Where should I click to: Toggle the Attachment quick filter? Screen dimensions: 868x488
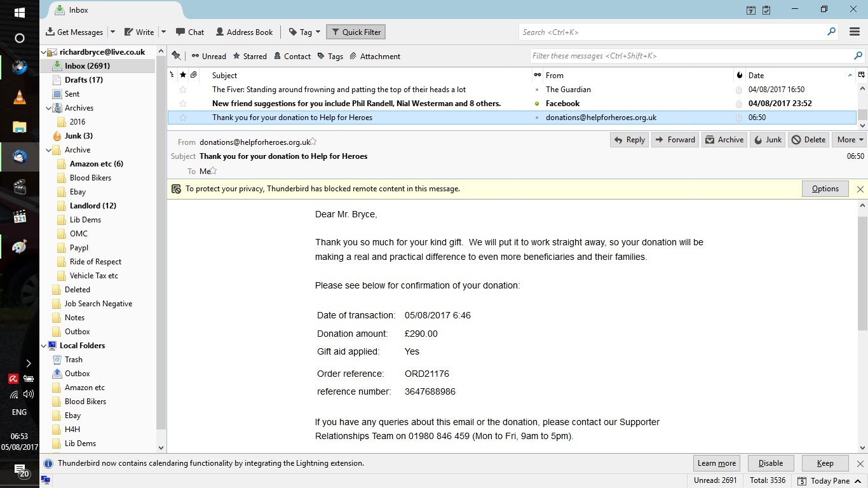click(375, 57)
